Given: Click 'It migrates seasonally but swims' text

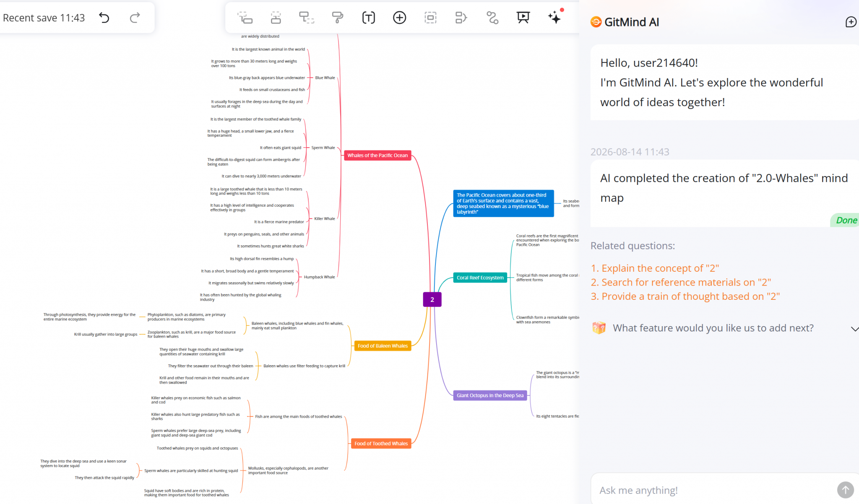Looking at the screenshot, I should coord(251,283).
